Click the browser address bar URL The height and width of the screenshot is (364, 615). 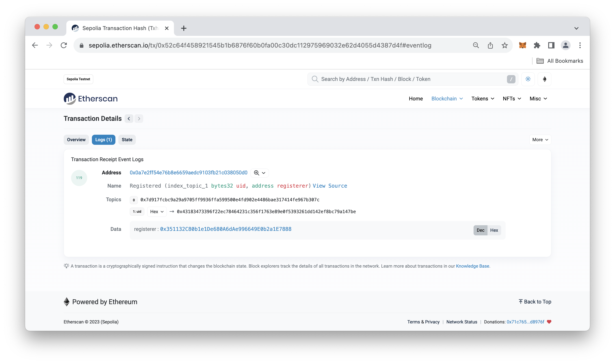[260, 45]
